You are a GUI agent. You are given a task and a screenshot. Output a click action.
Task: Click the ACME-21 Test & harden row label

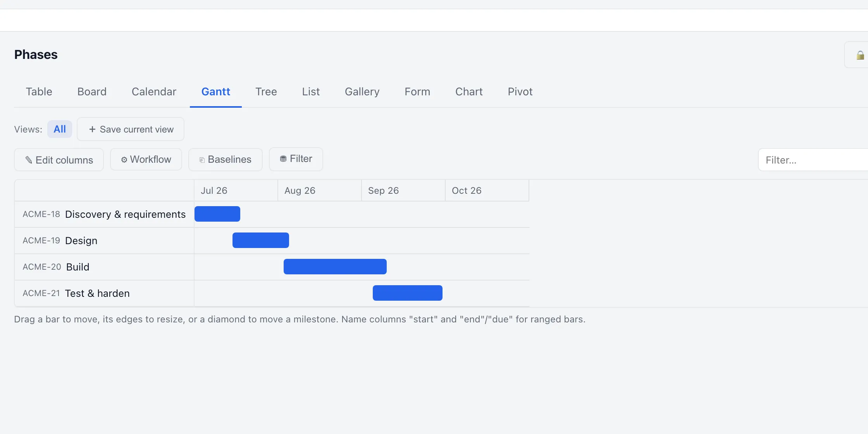[x=104, y=293]
